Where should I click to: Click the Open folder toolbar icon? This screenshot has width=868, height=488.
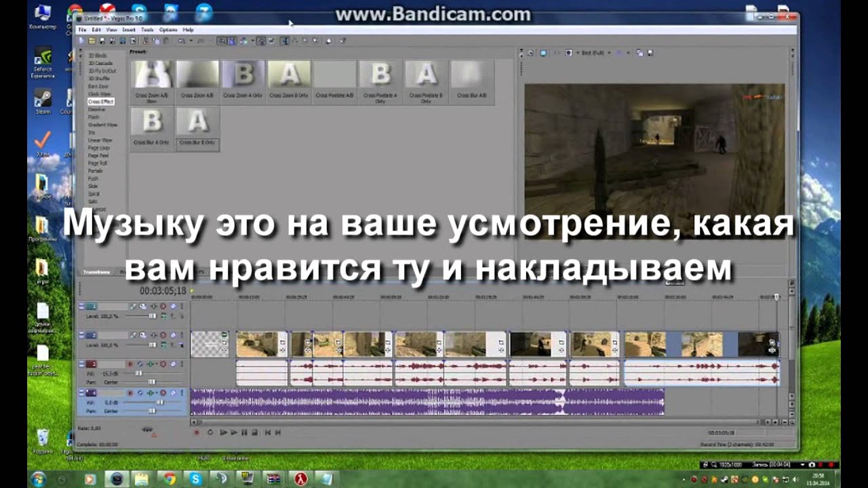(x=92, y=41)
